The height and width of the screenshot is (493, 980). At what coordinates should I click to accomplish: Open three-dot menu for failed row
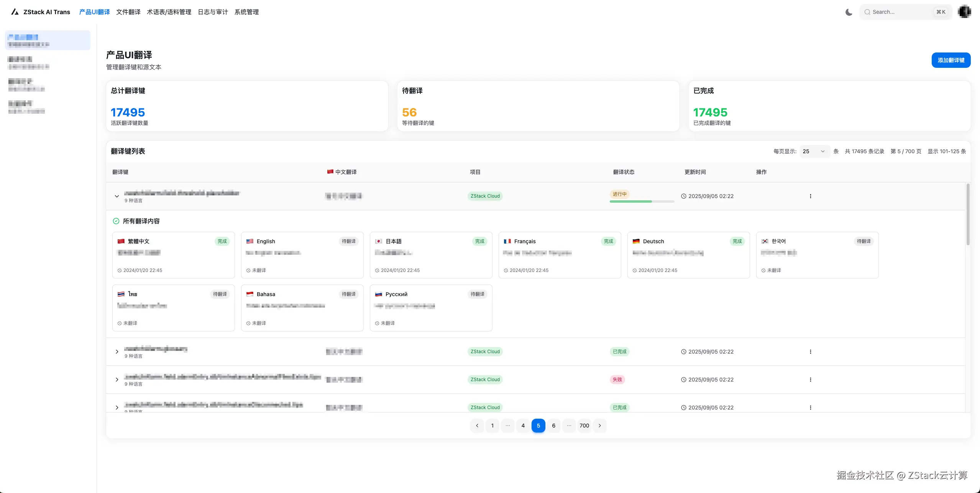coord(810,380)
